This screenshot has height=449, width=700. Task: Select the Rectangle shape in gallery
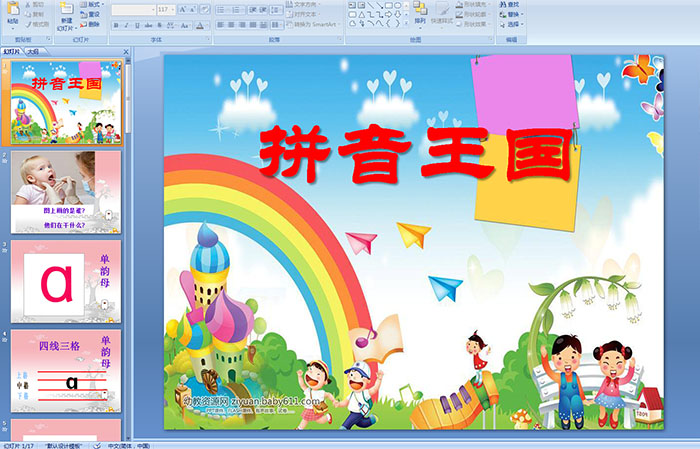(x=389, y=5)
